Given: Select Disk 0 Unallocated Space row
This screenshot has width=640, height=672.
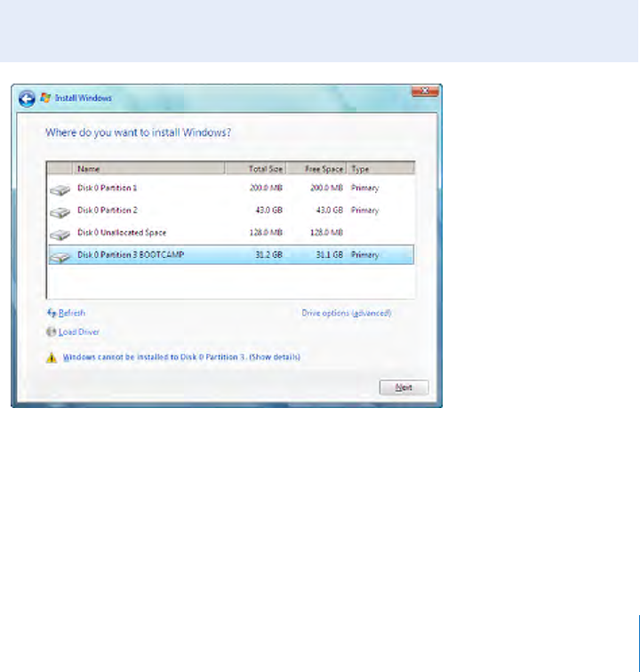Looking at the screenshot, I should point(231,233).
